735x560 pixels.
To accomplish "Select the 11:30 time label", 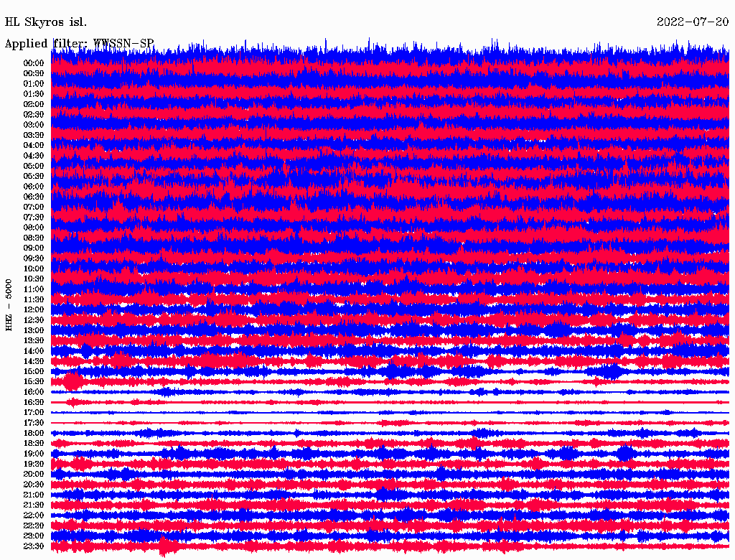I will [34, 299].
